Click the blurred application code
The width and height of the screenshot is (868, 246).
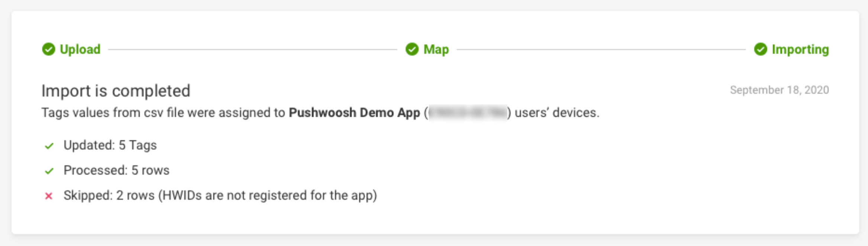[468, 113]
